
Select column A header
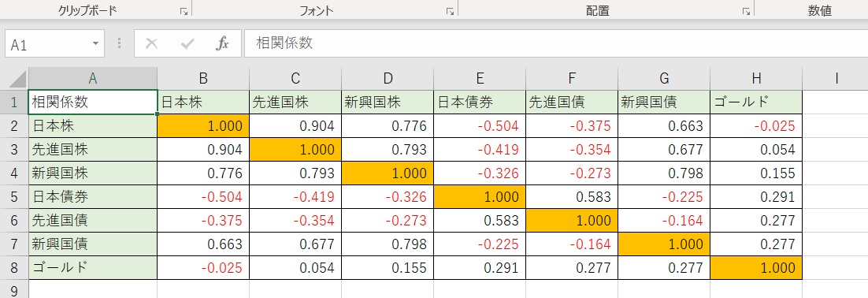click(x=93, y=79)
